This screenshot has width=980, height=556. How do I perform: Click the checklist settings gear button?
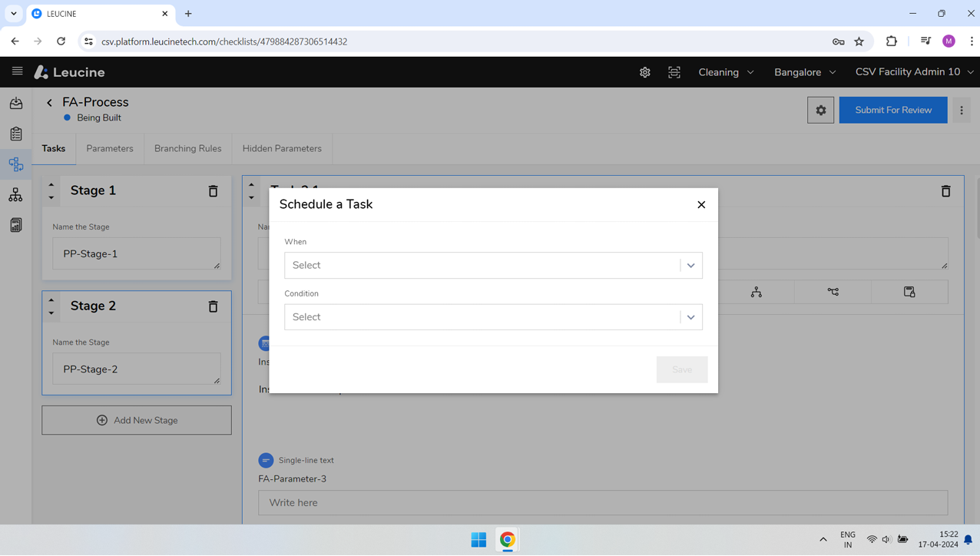click(820, 110)
